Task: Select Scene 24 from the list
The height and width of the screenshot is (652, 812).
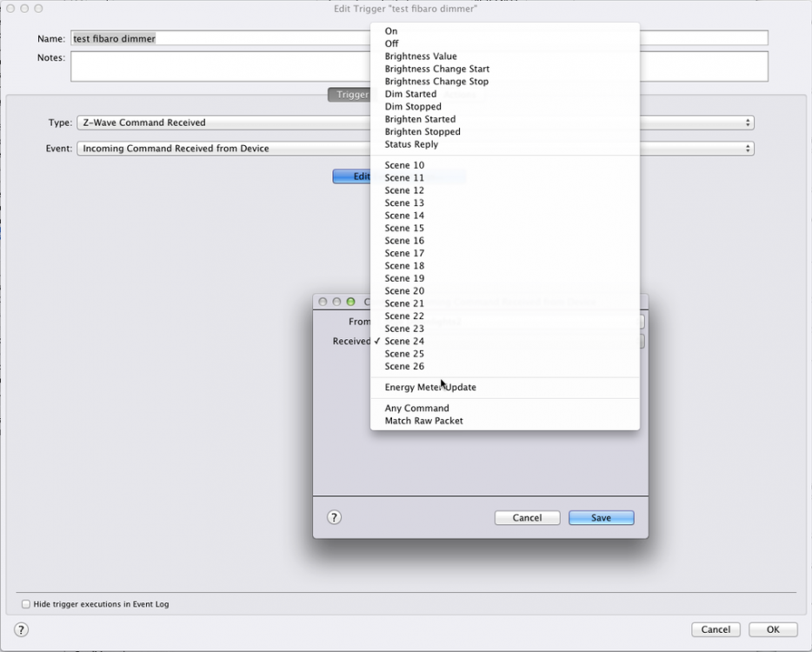Action: click(x=404, y=342)
